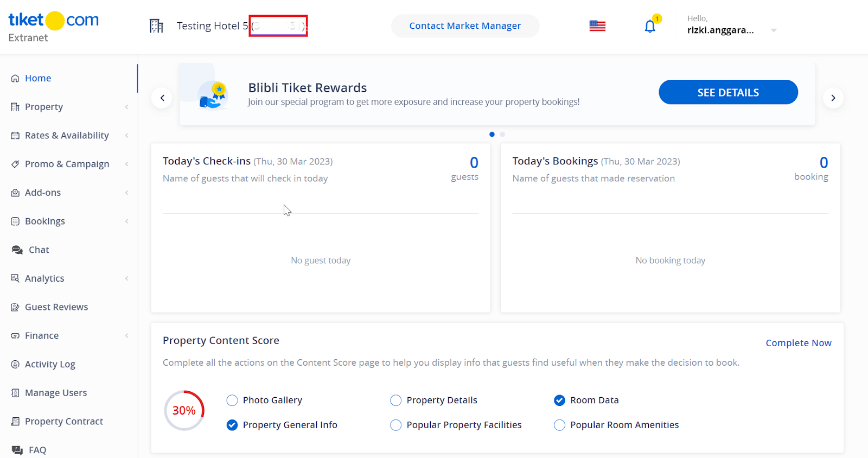Viewport: 868px width, 458px height.
Task: Click the hotel building icon beside Testing Hotel
Action: (x=156, y=26)
